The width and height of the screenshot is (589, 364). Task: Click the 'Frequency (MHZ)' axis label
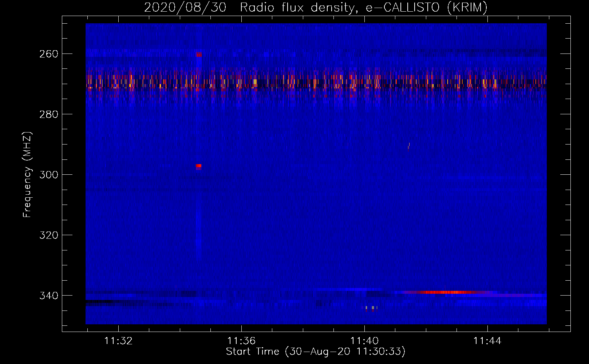[x=27, y=175]
